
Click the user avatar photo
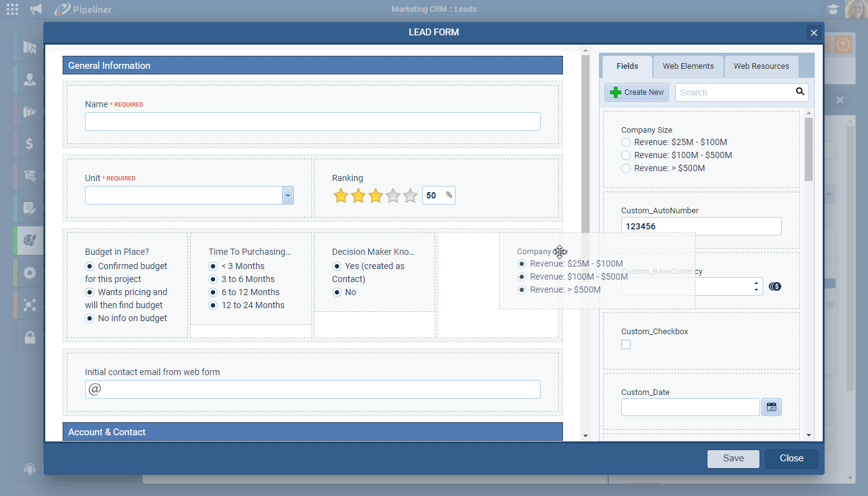(x=856, y=9)
